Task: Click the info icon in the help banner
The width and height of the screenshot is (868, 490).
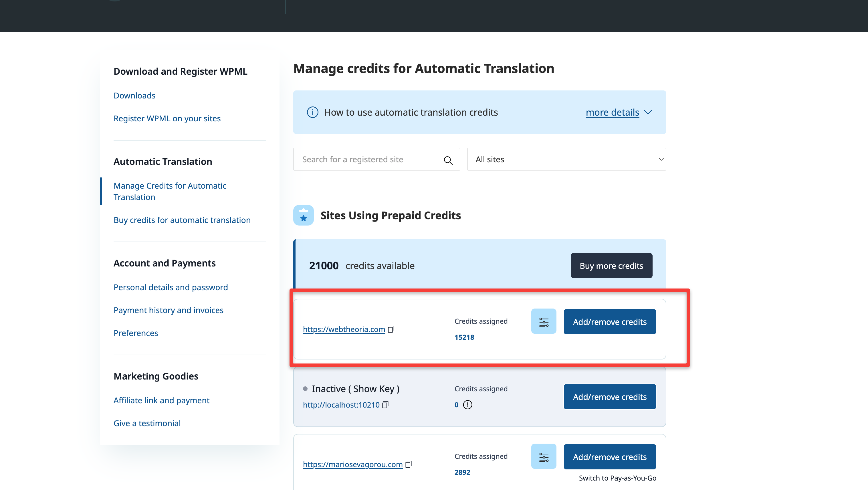Action: [x=312, y=112]
